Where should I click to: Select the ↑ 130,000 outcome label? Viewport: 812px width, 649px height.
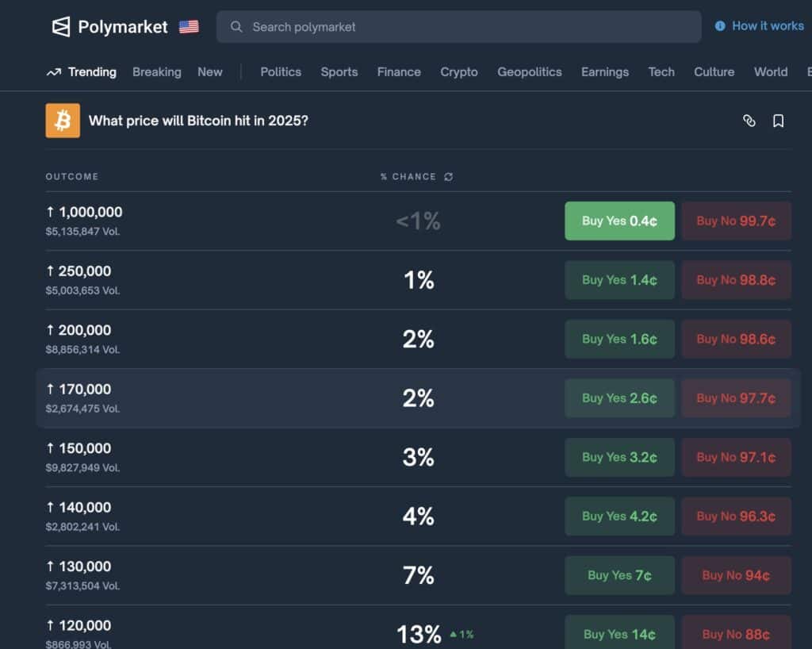click(x=79, y=566)
